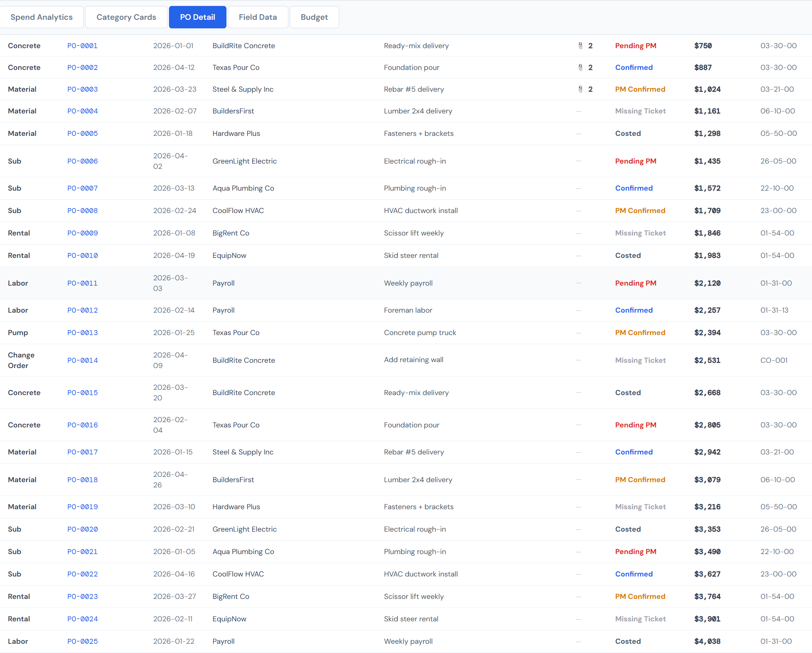
Task: Click the $2,531 amount on PO-0014
Action: click(x=707, y=360)
